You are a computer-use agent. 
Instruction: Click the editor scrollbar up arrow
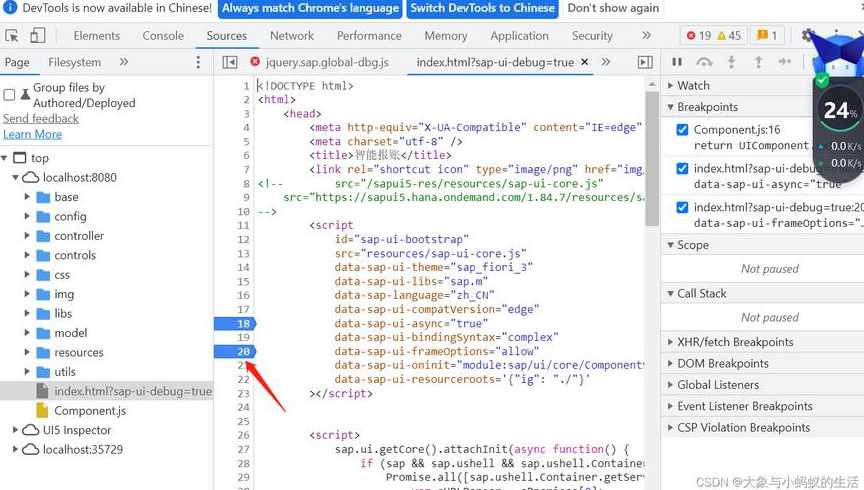click(x=652, y=84)
